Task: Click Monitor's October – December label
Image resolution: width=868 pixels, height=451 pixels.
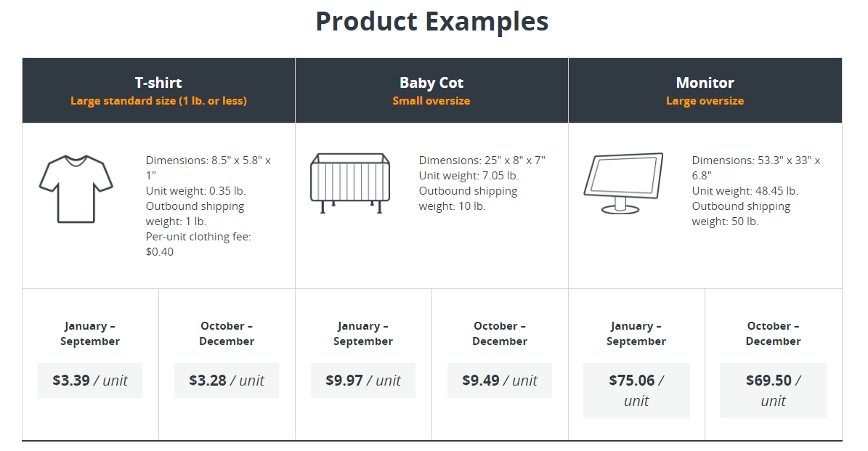Action: [774, 333]
